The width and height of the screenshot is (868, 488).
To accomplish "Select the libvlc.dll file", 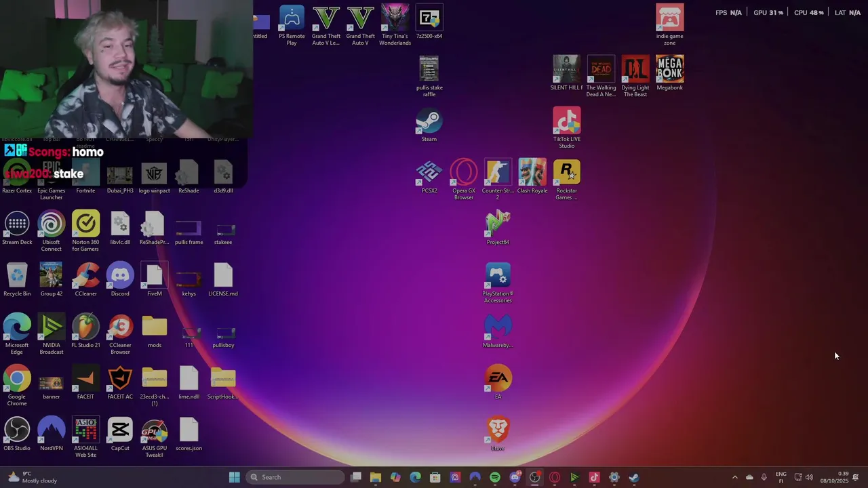I will coord(120,228).
